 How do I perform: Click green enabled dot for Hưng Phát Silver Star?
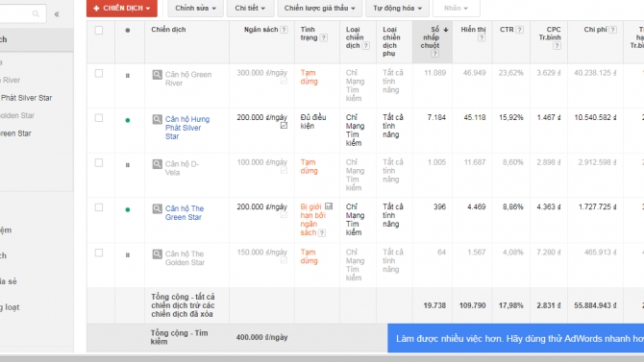[x=128, y=120]
